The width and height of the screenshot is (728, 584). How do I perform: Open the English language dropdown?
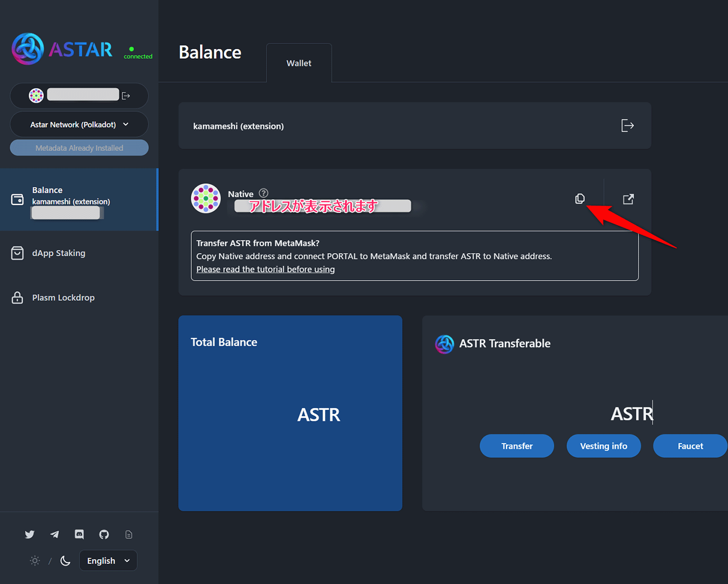[108, 561]
